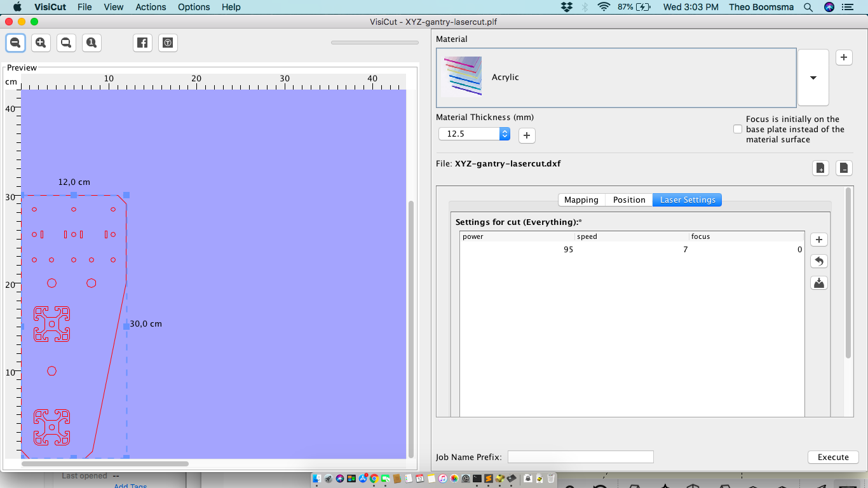This screenshot has width=868, height=488.
Task: Expand the Material dropdown arrow
Action: (813, 78)
